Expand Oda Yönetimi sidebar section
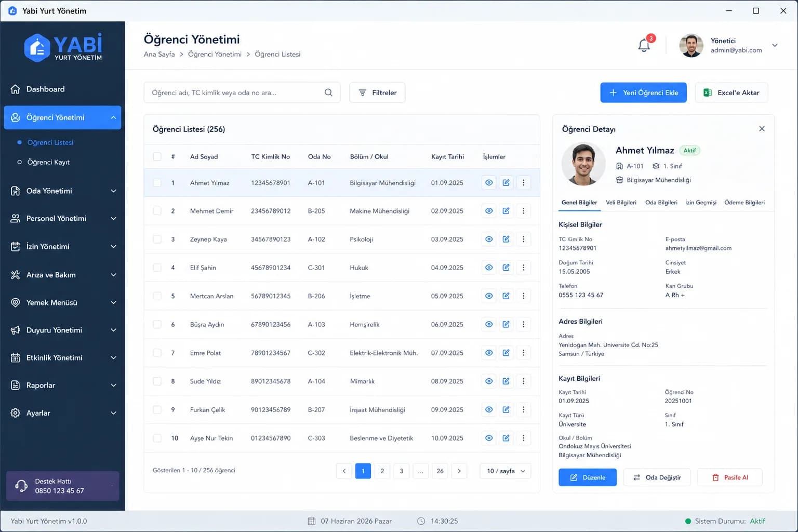Screen dimensions: 798x532 62,191
